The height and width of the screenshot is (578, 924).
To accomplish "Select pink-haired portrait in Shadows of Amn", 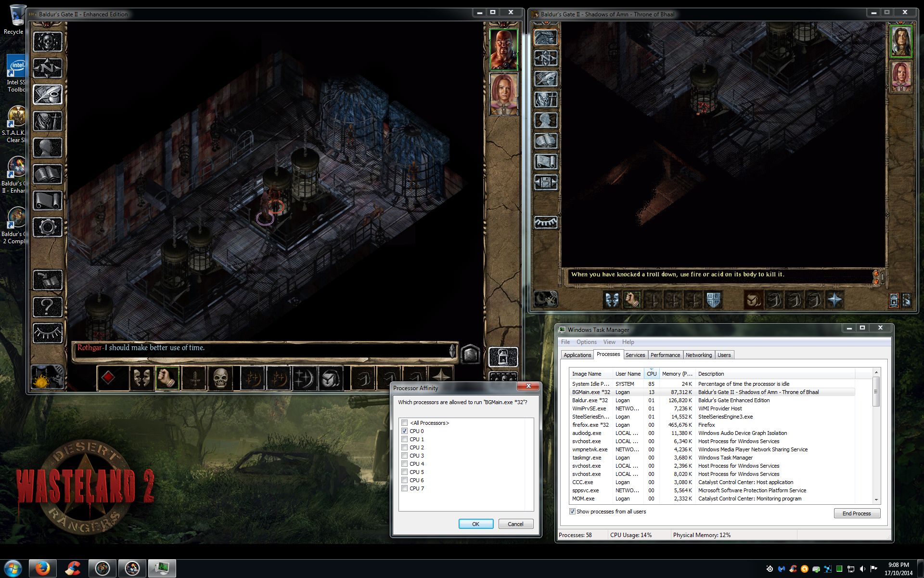I will (x=900, y=76).
